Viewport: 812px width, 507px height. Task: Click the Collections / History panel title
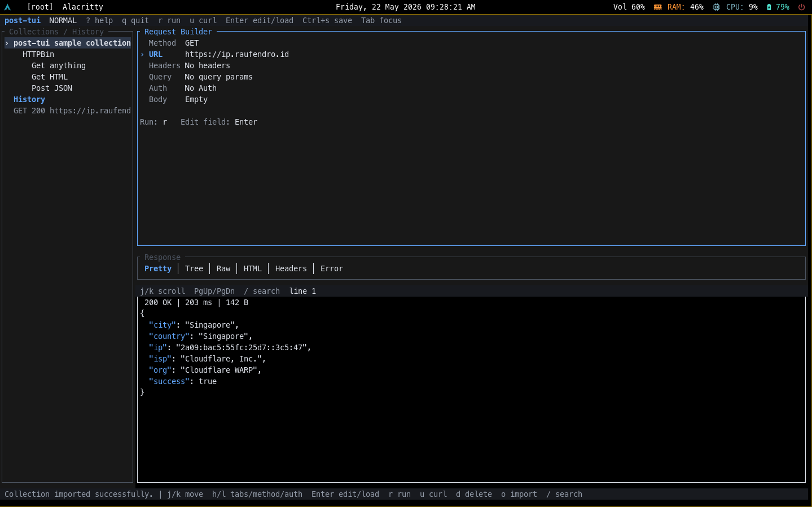(x=56, y=32)
